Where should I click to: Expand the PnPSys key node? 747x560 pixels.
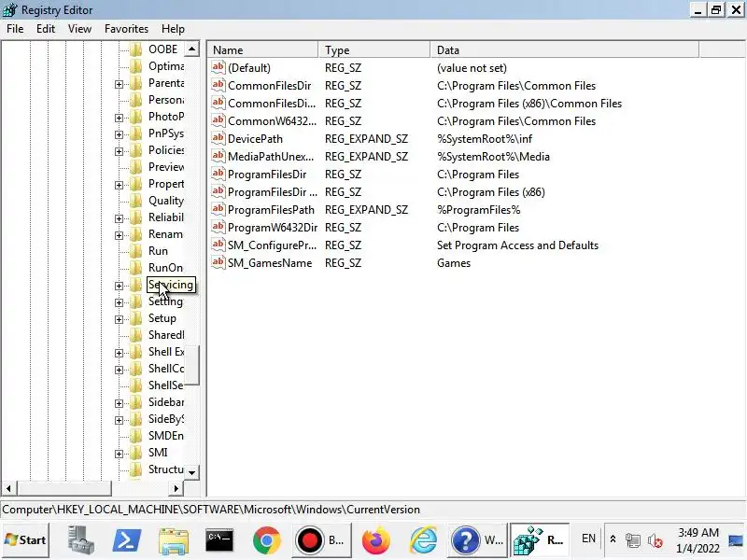(x=120, y=134)
